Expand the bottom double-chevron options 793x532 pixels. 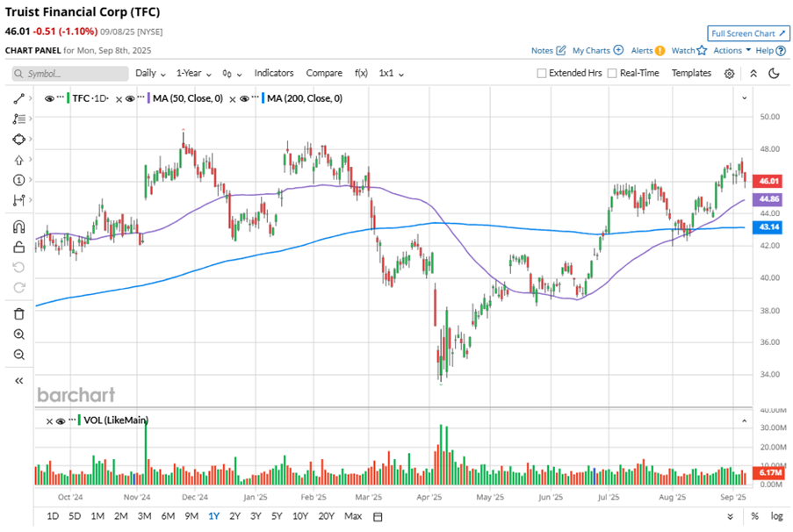[x=731, y=517]
